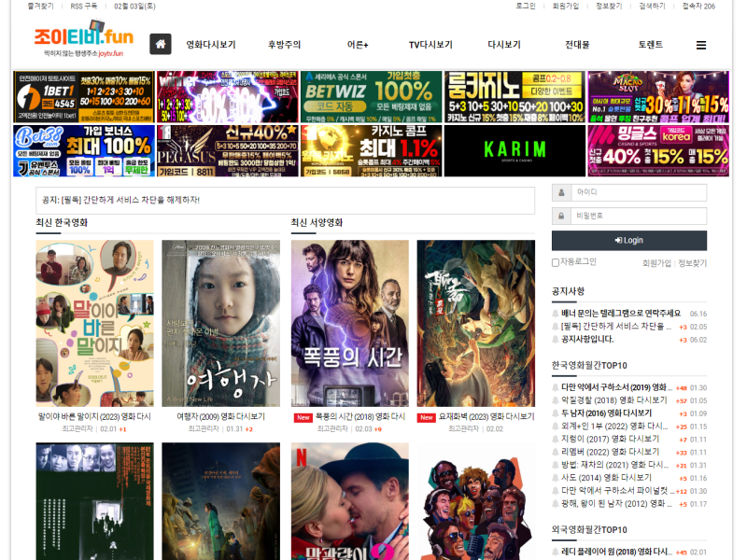Viewport: 747px width, 560px height.
Task: Click the 1BET1 banner ad
Action: 84,97
